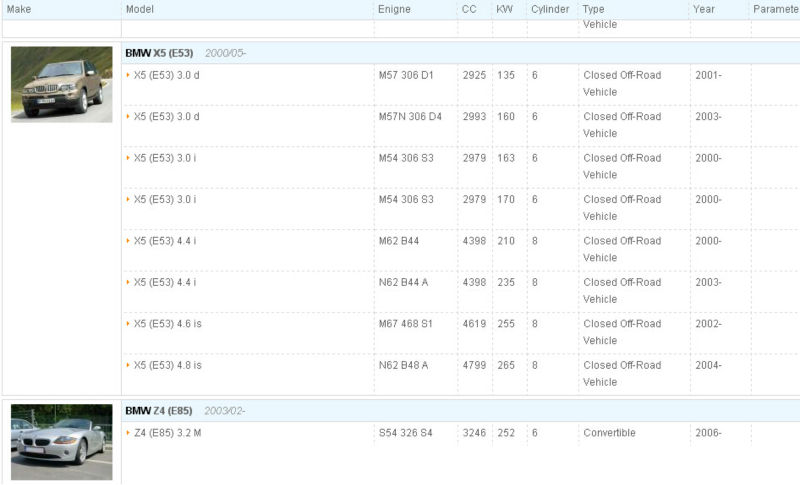Click the year 2002- cell

tap(708, 324)
